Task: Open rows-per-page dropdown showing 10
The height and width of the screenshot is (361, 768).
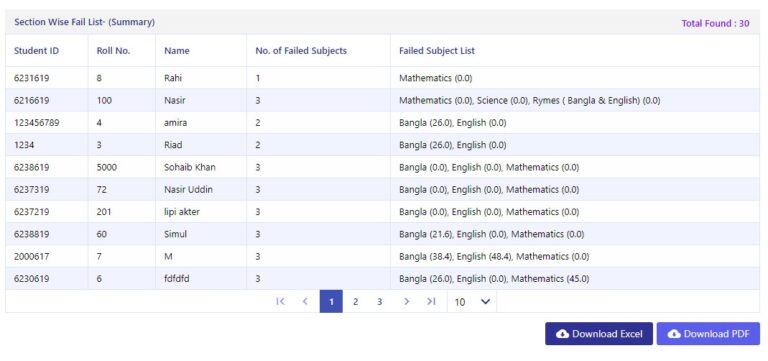Action: click(x=472, y=302)
